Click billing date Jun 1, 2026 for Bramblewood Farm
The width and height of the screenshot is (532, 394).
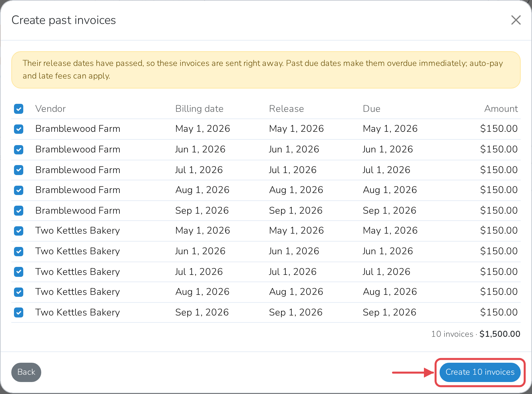point(200,149)
